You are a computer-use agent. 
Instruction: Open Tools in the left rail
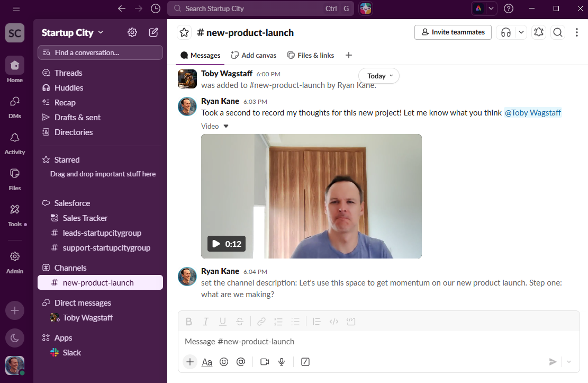tap(15, 215)
